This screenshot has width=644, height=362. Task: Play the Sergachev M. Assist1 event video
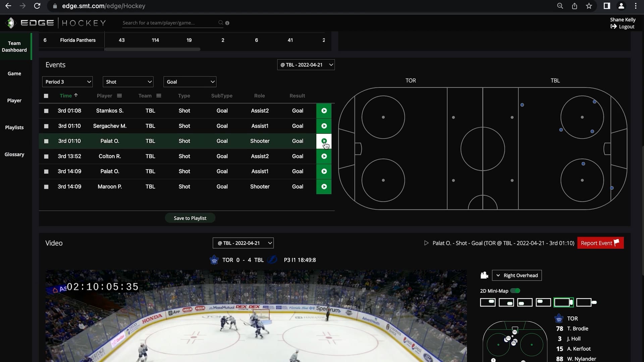click(x=324, y=126)
